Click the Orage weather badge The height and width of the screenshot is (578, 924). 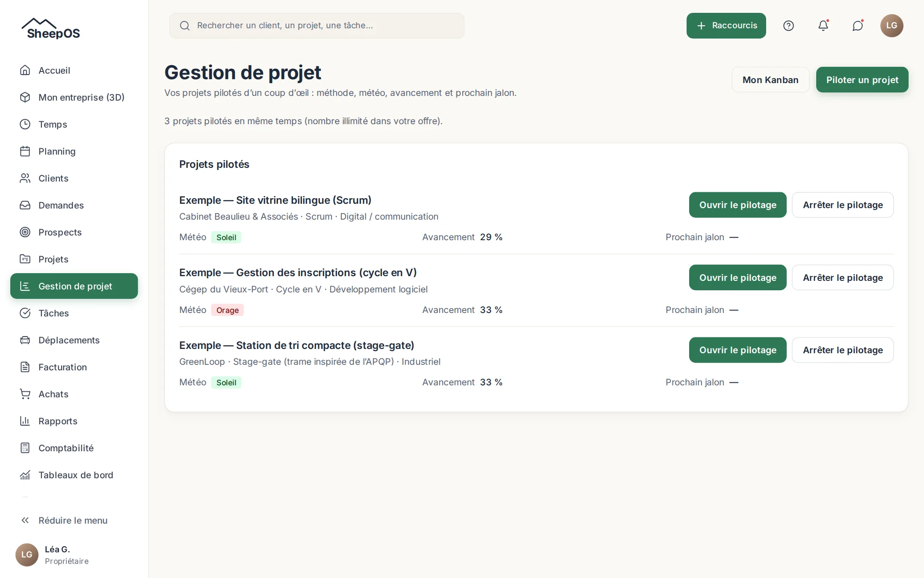[227, 310]
